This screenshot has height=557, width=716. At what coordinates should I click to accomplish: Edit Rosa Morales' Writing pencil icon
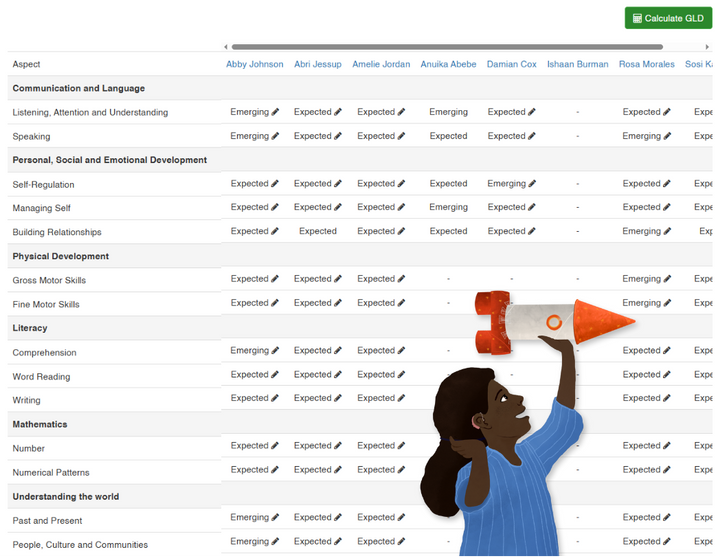[x=667, y=399]
